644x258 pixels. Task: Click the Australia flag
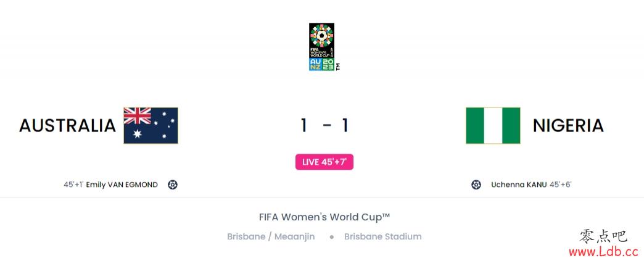[151, 125]
